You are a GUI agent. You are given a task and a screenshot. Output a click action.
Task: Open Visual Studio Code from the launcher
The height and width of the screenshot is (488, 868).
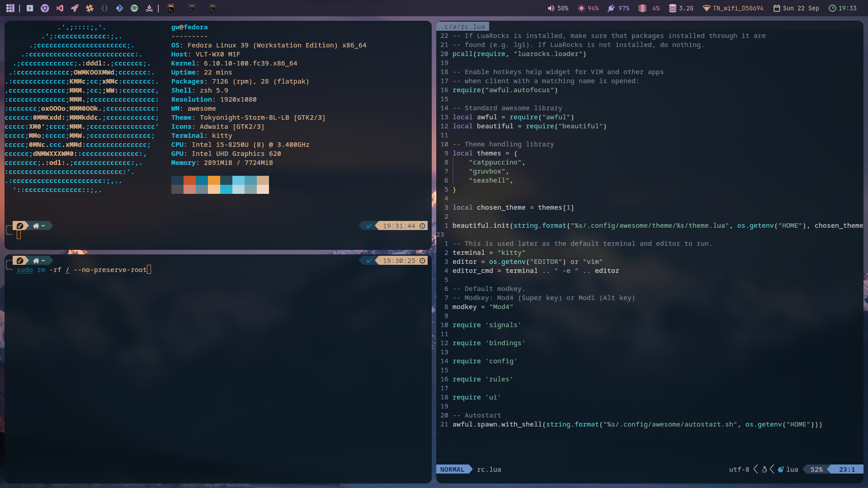(60, 8)
